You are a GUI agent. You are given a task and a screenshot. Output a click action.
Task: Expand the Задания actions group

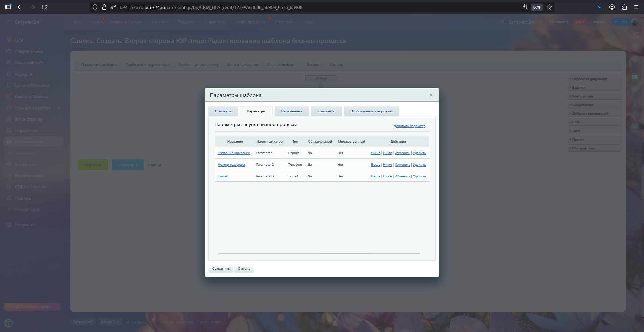tap(594, 88)
